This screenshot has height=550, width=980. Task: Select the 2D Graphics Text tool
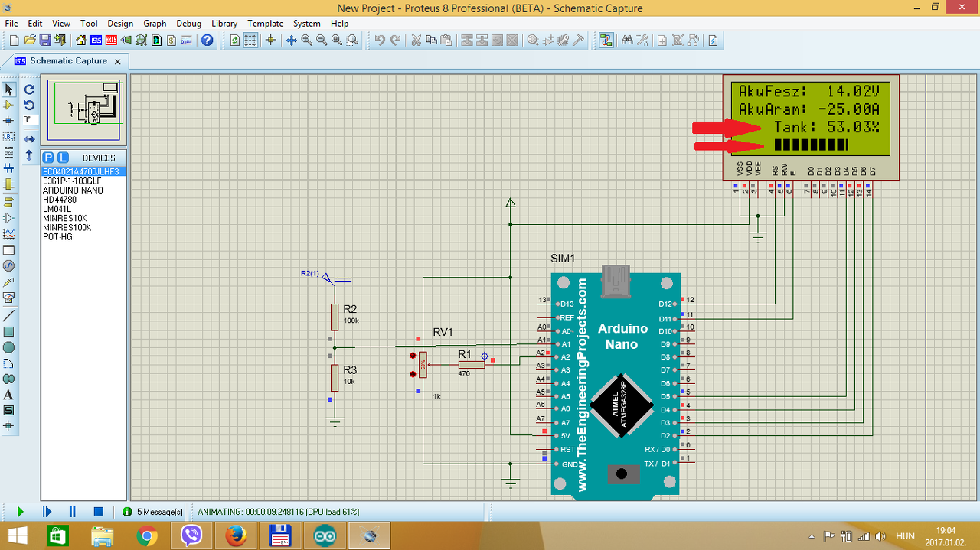click(8, 395)
